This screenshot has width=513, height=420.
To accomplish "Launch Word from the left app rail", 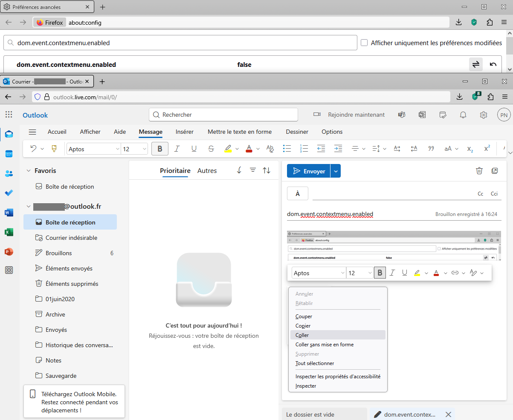I will (x=9, y=213).
